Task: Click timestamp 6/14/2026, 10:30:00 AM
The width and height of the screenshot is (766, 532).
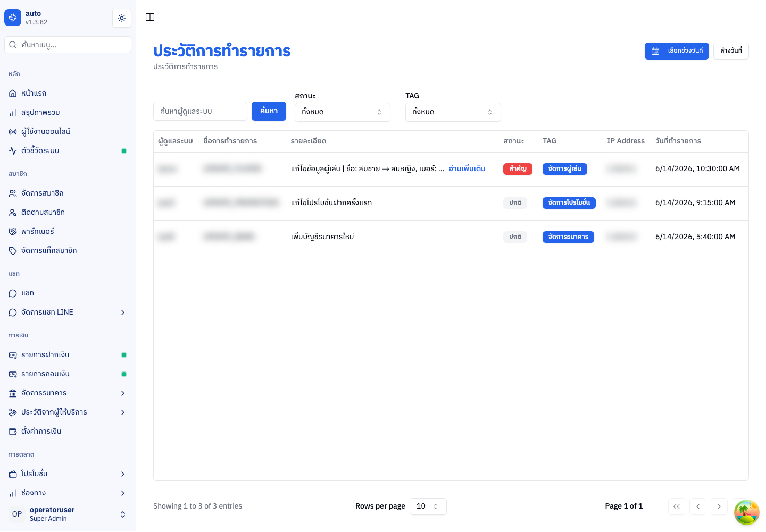Action: (x=697, y=169)
